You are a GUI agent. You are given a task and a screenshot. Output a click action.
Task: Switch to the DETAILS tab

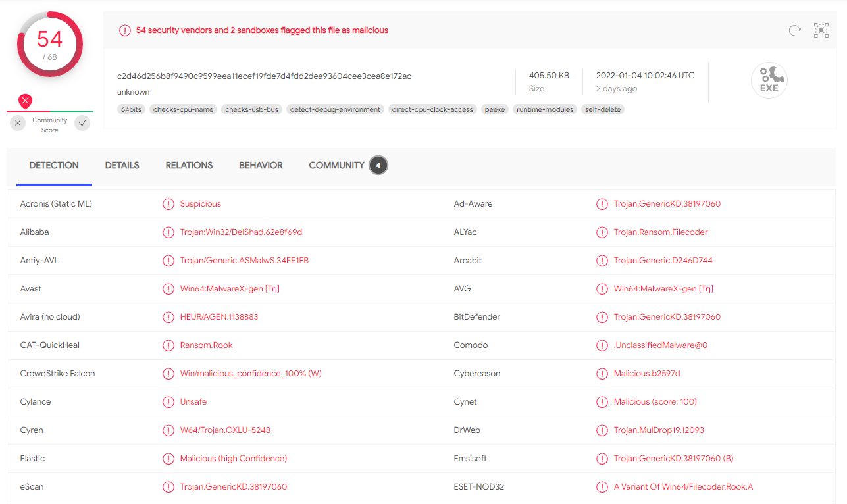(x=122, y=166)
